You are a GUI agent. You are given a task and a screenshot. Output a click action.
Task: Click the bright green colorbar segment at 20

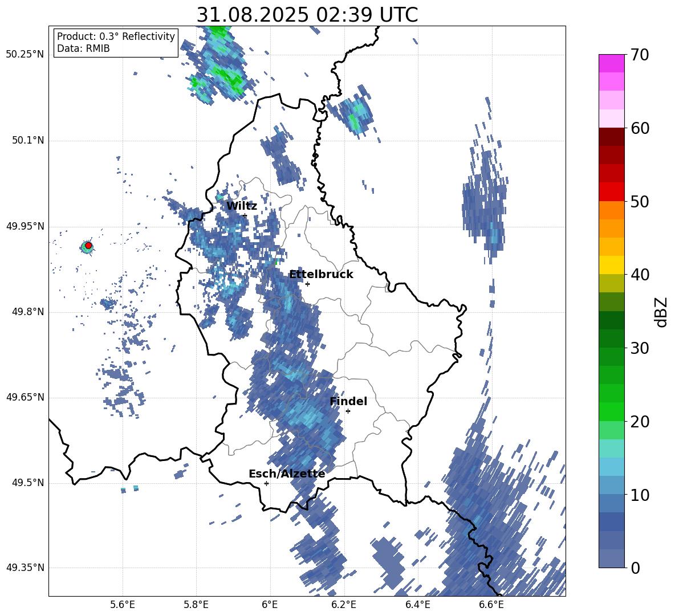click(x=611, y=411)
